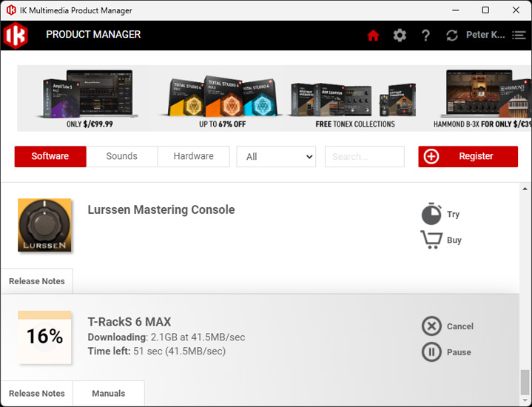Click the Buy shopping cart icon
This screenshot has height=407, width=532.
pos(431,240)
